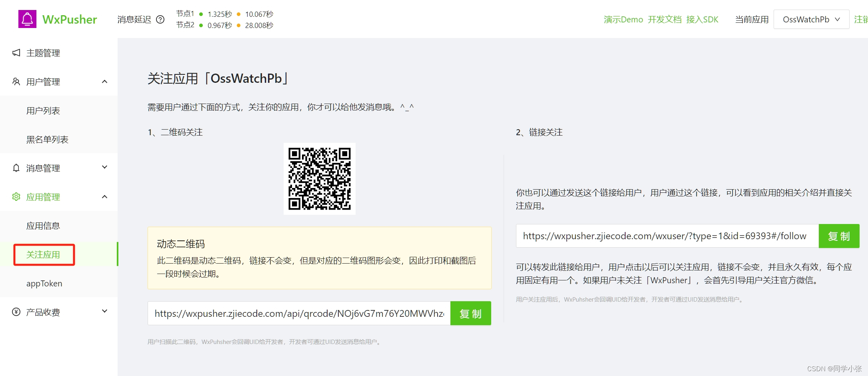Viewport: 868px width, 376px height.
Task: Click the 动态二维码 notice title
Action: click(181, 244)
